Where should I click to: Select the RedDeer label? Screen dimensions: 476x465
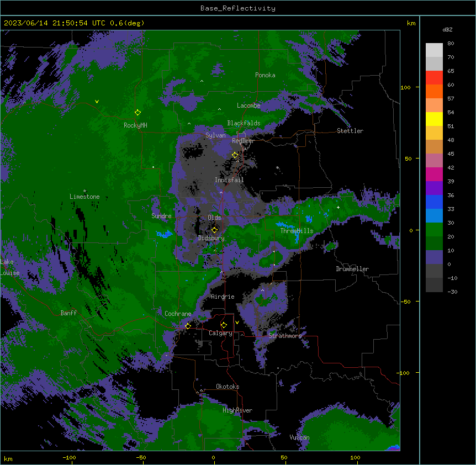point(243,141)
